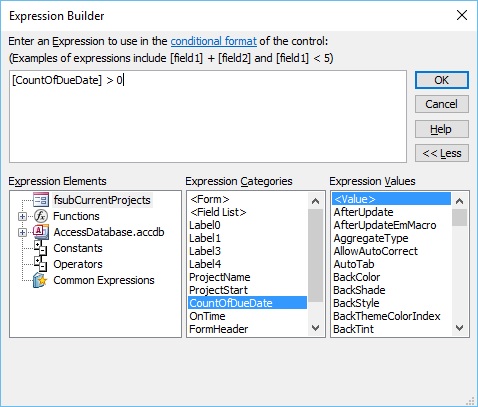
Task: Click Expression Values scroll up arrow
Action: pyautogui.click(x=460, y=201)
